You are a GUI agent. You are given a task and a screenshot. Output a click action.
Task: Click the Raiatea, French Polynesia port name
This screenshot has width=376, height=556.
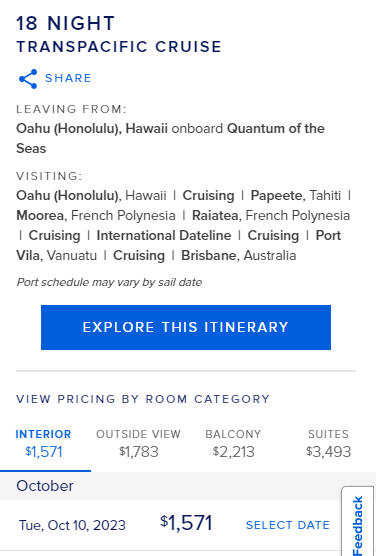click(271, 216)
